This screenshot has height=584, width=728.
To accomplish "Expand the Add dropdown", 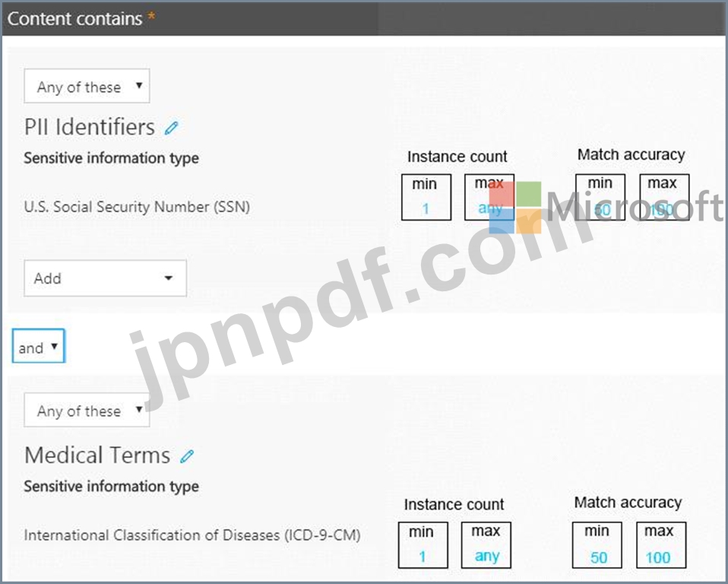I will pos(106,278).
